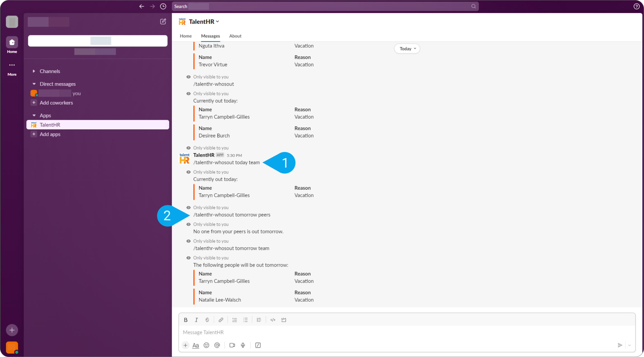Open the Today date dropdown
The width and height of the screenshot is (644, 357).
click(407, 49)
